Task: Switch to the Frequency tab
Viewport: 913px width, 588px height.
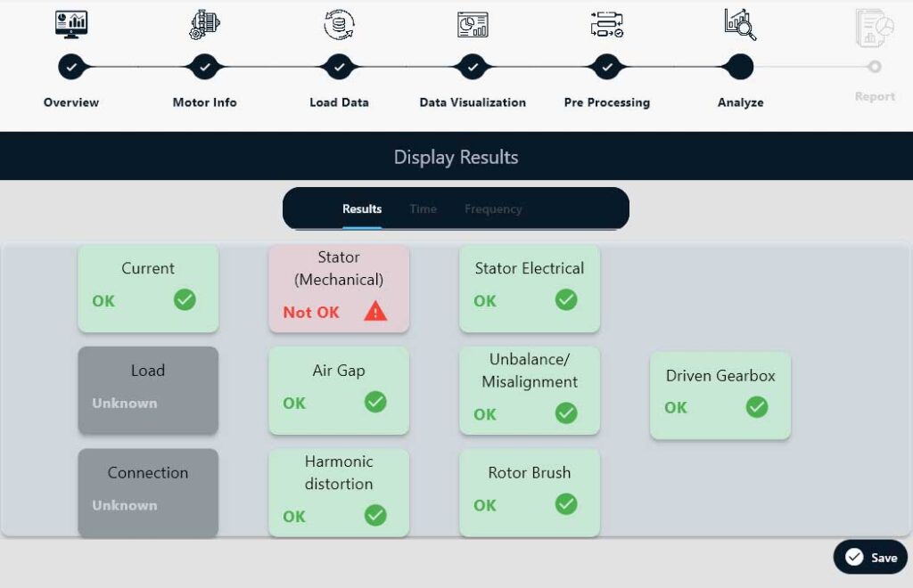Action: [493, 209]
